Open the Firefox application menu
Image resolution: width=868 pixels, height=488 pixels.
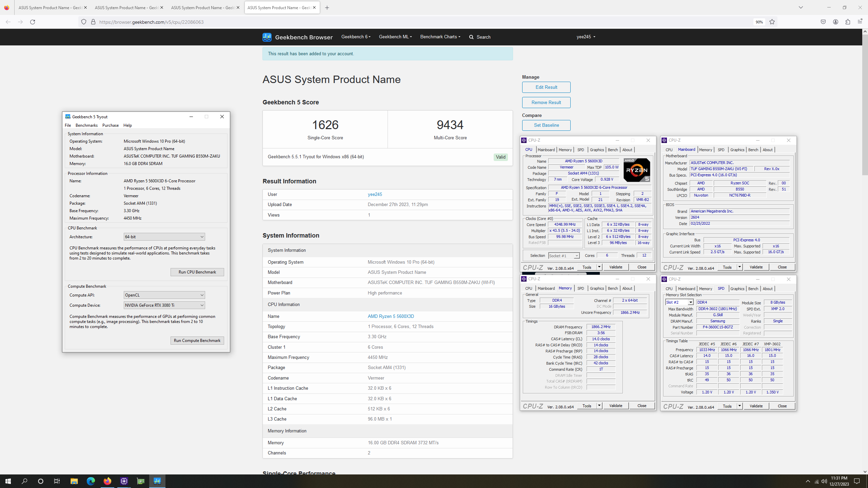[860, 22]
